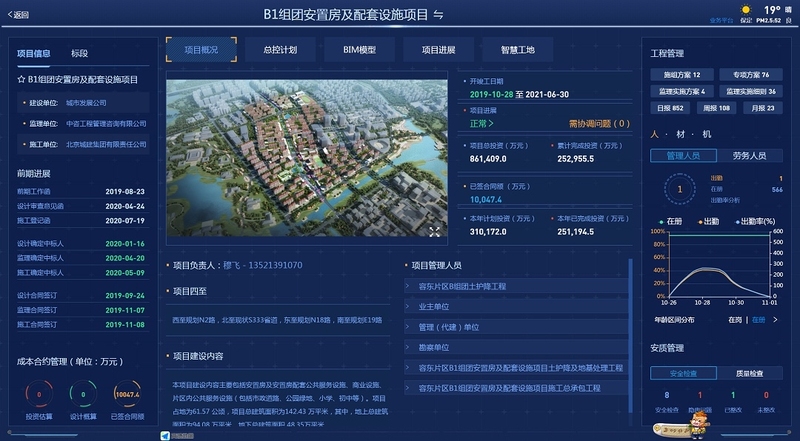Viewport: 800px width, 441px height.
Task: Select the 质量检查 toggle
Action: click(x=749, y=373)
